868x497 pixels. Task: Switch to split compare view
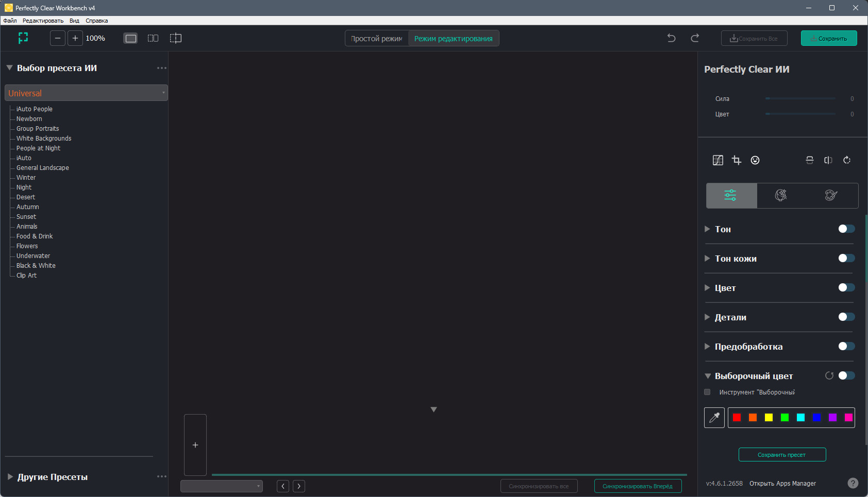176,38
